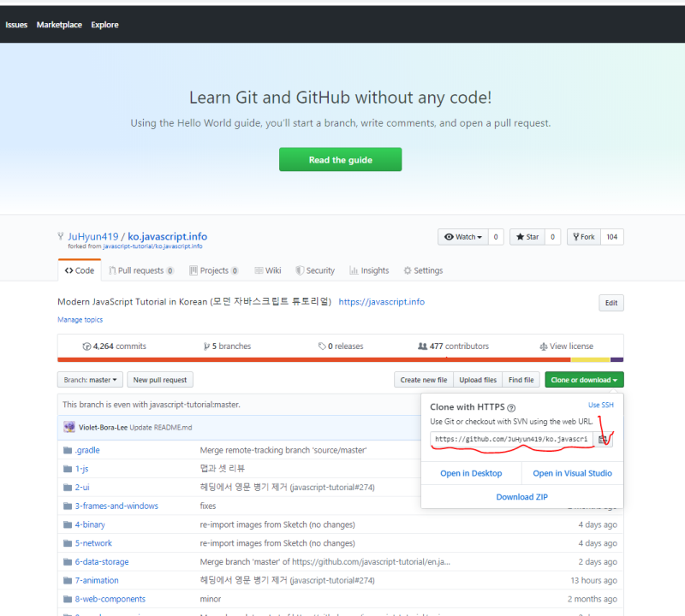This screenshot has height=616, width=685.
Task: Click the contributors people icon
Action: pyautogui.click(x=422, y=346)
